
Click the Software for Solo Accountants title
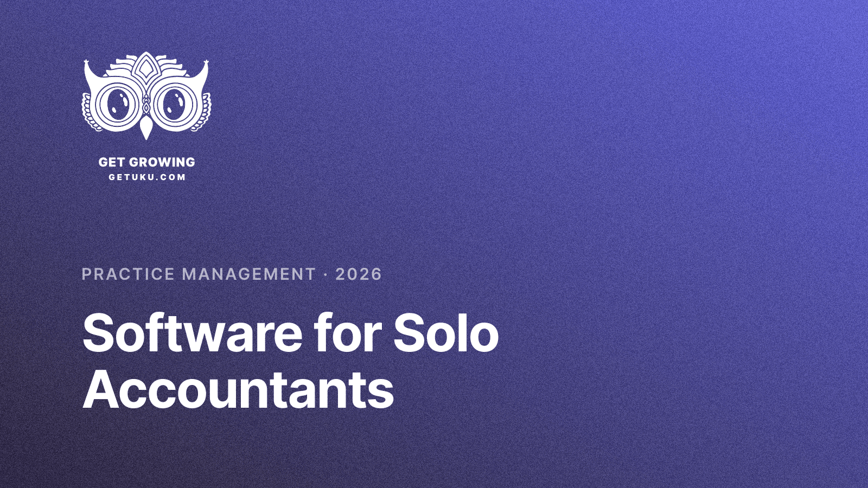[290, 361]
